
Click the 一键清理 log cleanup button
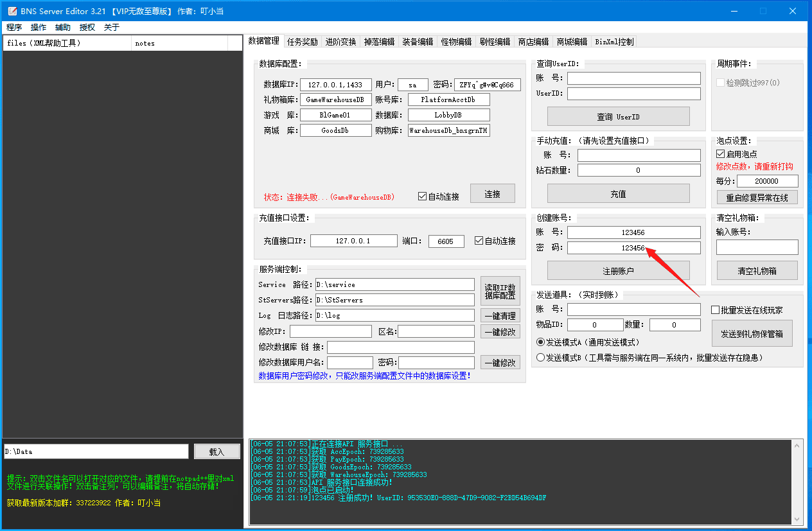tap(500, 315)
